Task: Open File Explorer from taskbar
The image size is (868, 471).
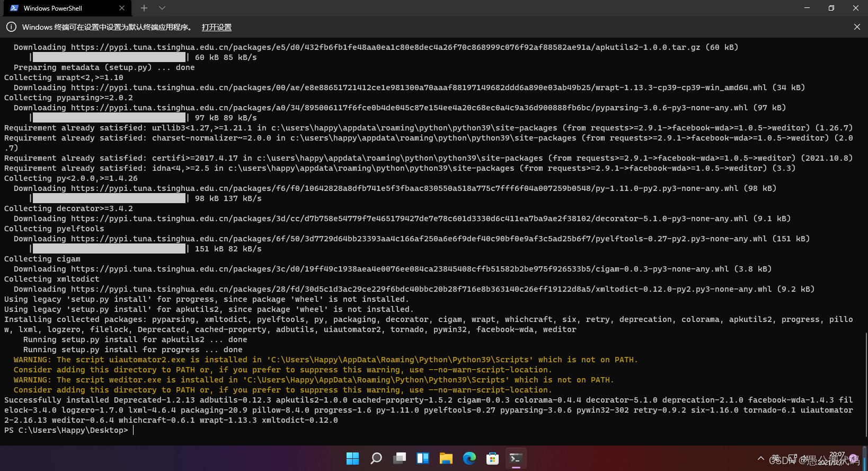Action: [x=446, y=458]
